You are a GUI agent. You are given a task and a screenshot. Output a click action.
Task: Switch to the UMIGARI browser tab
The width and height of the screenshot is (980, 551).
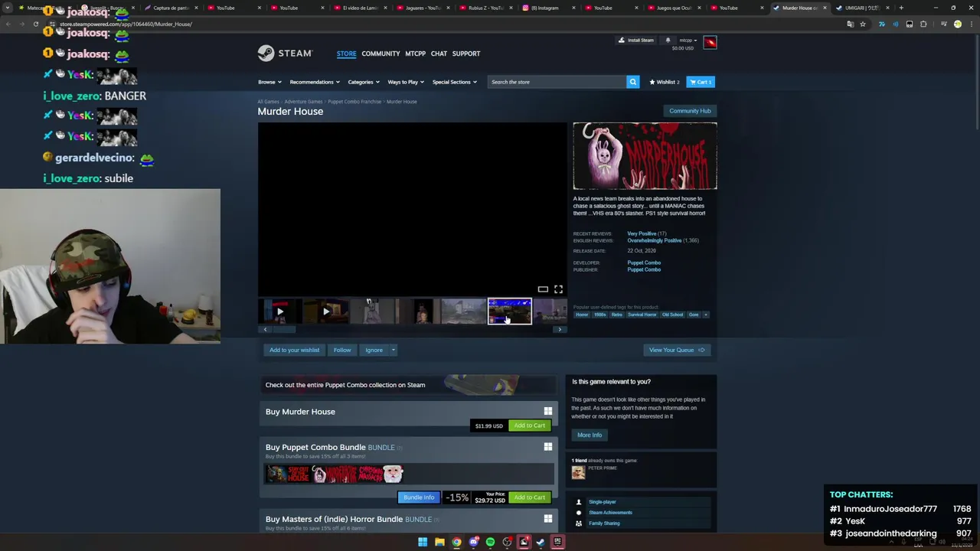(x=861, y=8)
